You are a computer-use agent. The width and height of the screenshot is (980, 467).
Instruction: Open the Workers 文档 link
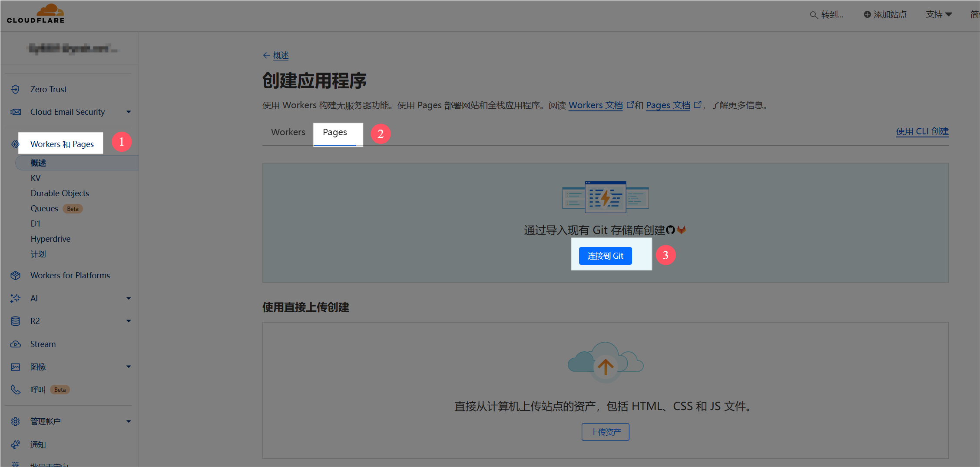[x=596, y=105]
